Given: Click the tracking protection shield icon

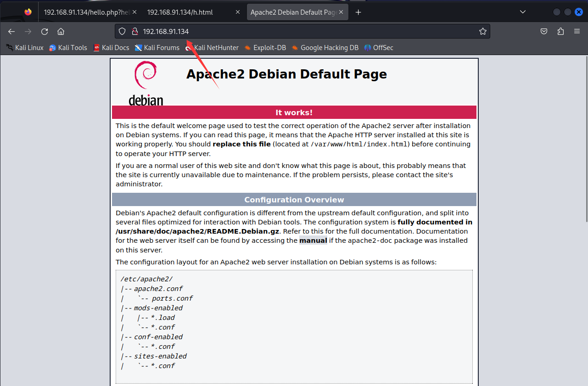Looking at the screenshot, I should (x=122, y=31).
